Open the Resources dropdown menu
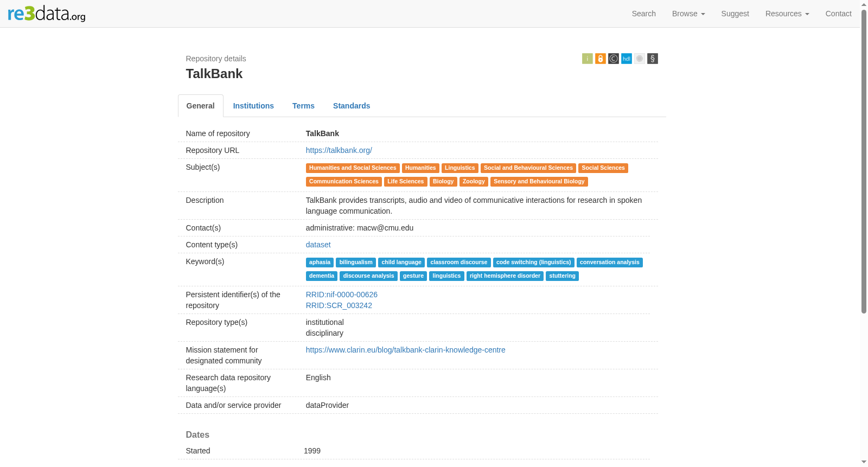The height and width of the screenshot is (467, 868). [787, 14]
